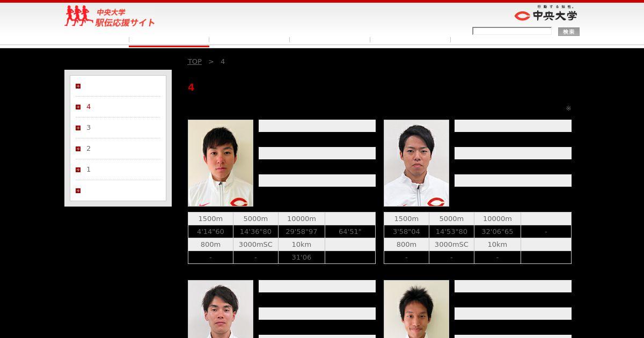Select the 14'53"80 5000m time
The width and height of the screenshot is (644, 338).
pyautogui.click(x=451, y=232)
